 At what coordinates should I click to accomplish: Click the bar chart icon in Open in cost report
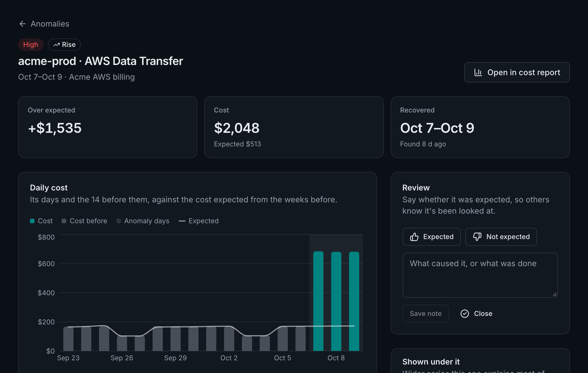[x=478, y=72]
